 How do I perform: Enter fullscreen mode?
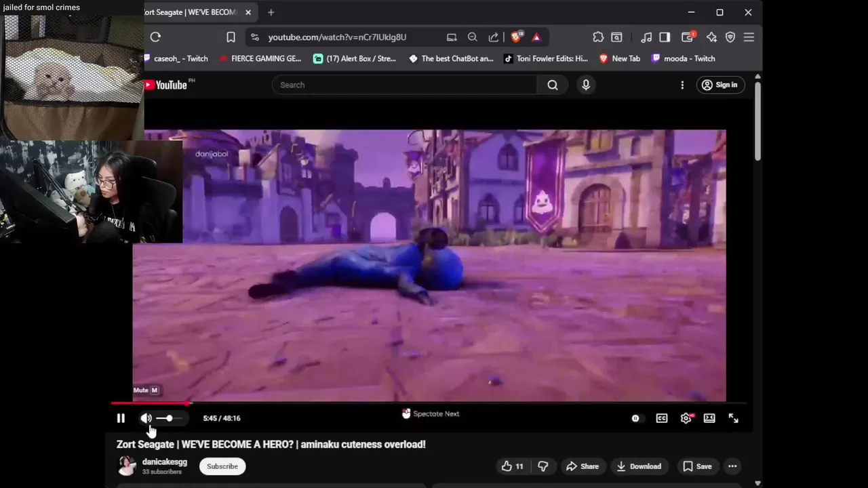tap(733, 418)
